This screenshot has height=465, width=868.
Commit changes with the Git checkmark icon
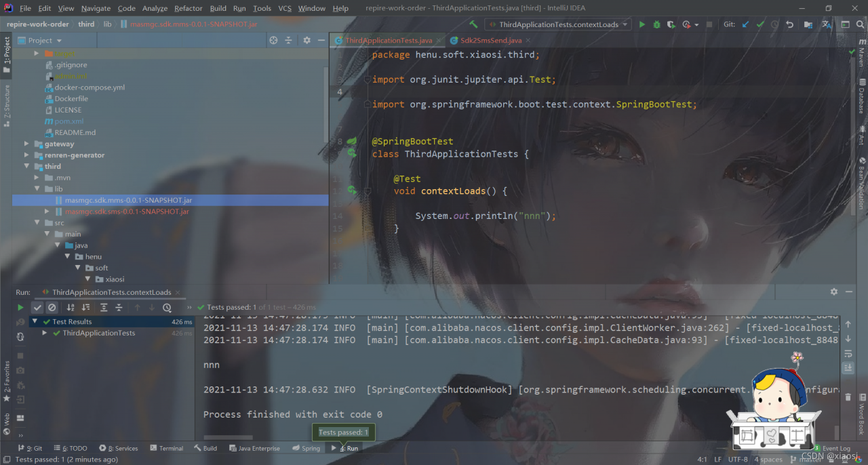760,24
